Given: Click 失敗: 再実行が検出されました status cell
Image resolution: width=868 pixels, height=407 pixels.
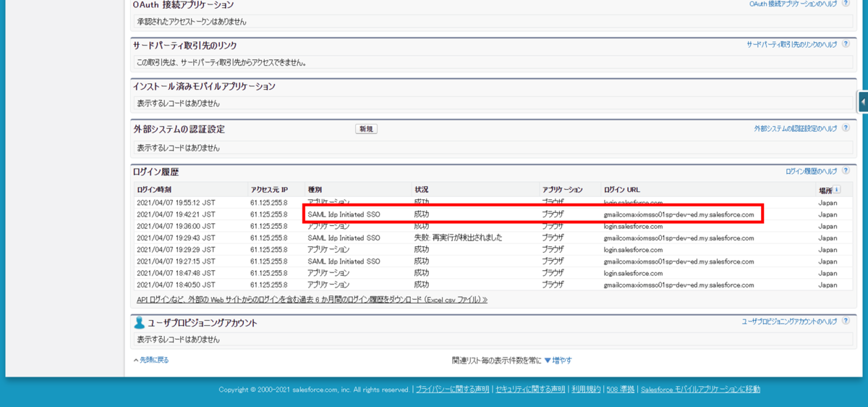Looking at the screenshot, I should coord(458,238).
